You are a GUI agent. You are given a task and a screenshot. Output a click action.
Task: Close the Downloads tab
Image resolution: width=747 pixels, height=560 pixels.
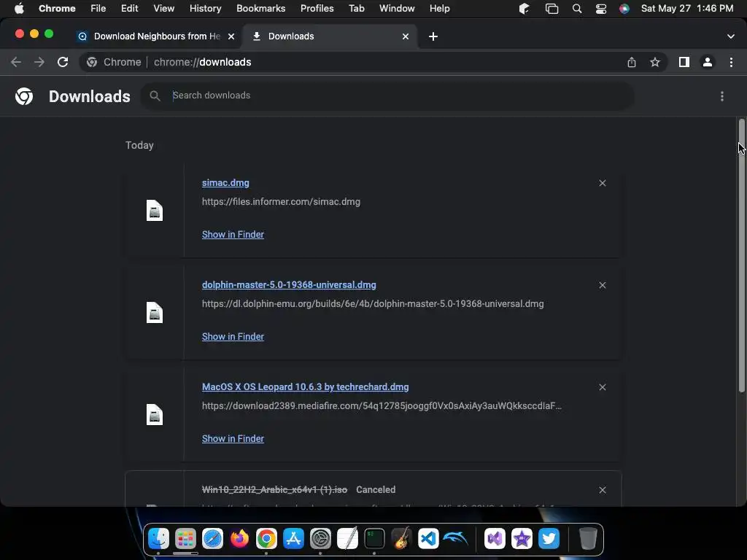point(406,36)
